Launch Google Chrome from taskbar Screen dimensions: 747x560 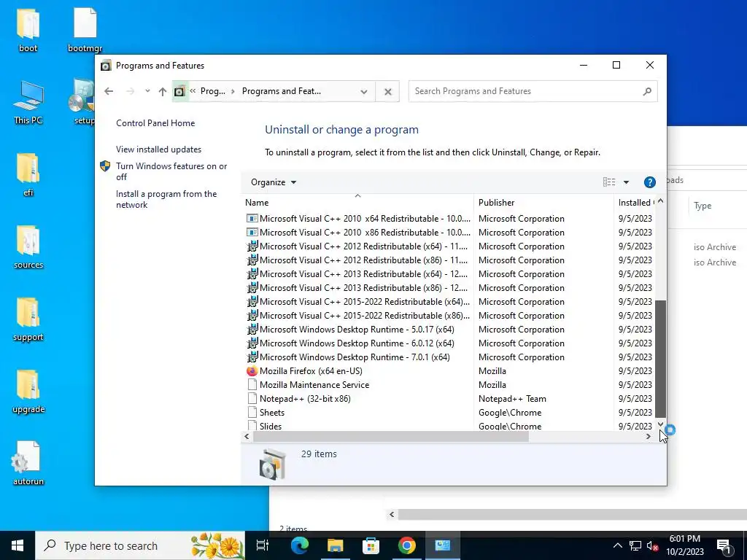[407, 545]
